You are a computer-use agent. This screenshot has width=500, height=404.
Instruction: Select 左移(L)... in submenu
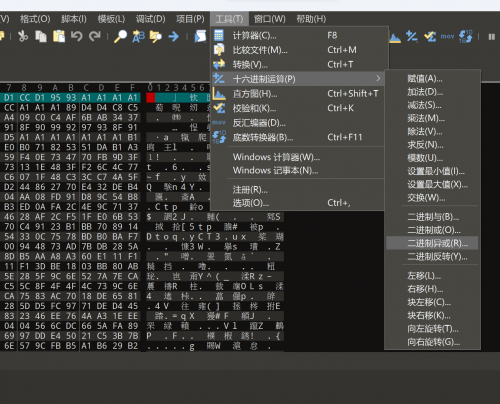click(432, 276)
